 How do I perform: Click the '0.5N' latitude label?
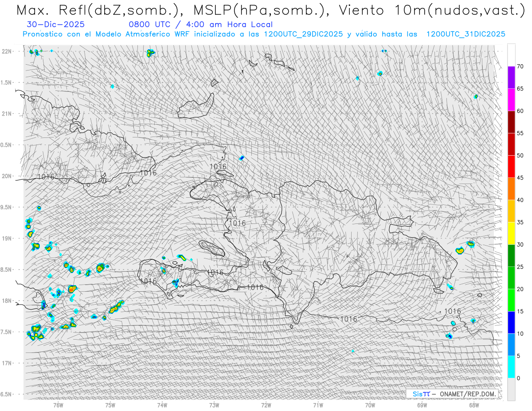[7, 145]
